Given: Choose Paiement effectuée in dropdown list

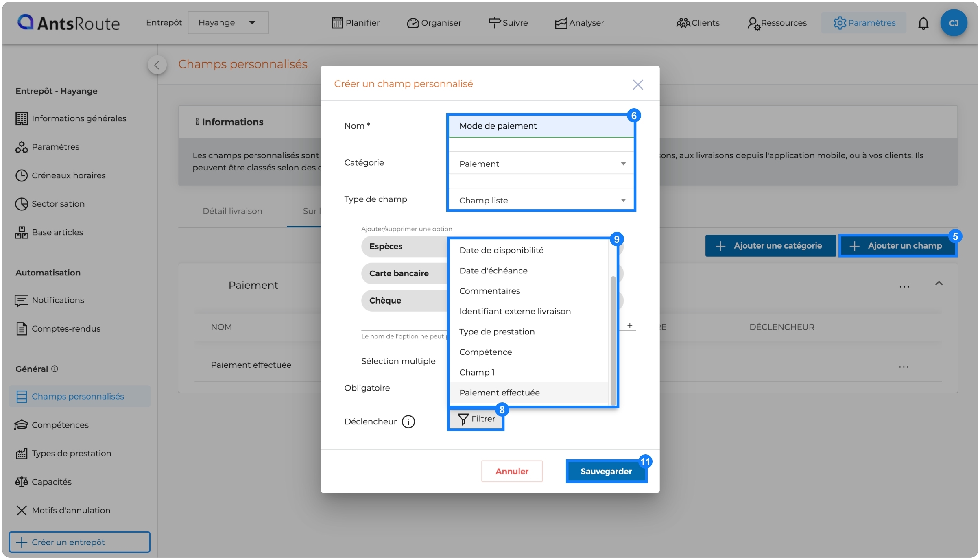Looking at the screenshot, I should click(x=529, y=393).
